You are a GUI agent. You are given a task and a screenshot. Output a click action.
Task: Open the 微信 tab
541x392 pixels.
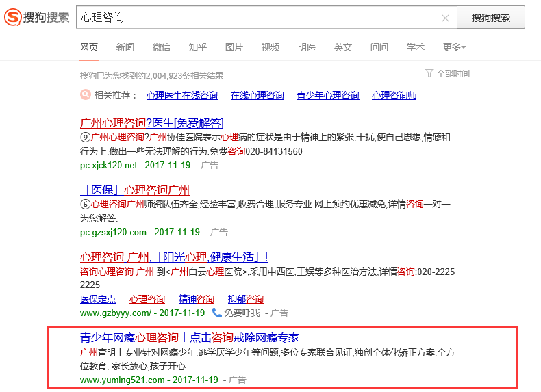[162, 47]
